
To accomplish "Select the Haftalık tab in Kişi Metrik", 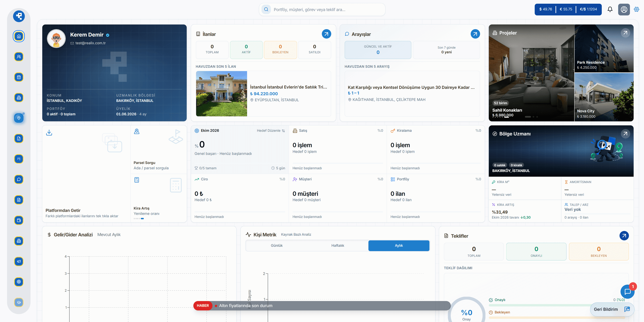I will click(x=338, y=246).
